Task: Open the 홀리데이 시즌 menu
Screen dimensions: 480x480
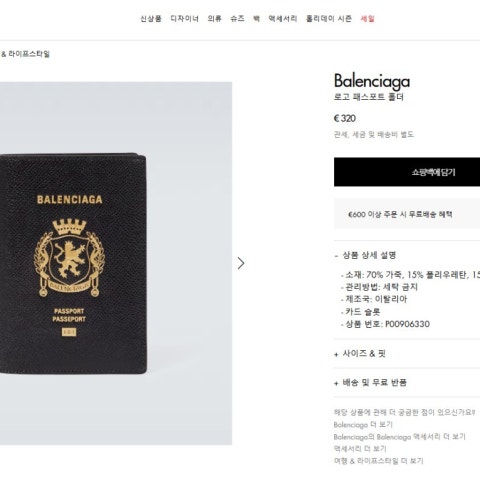Action: point(329,19)
